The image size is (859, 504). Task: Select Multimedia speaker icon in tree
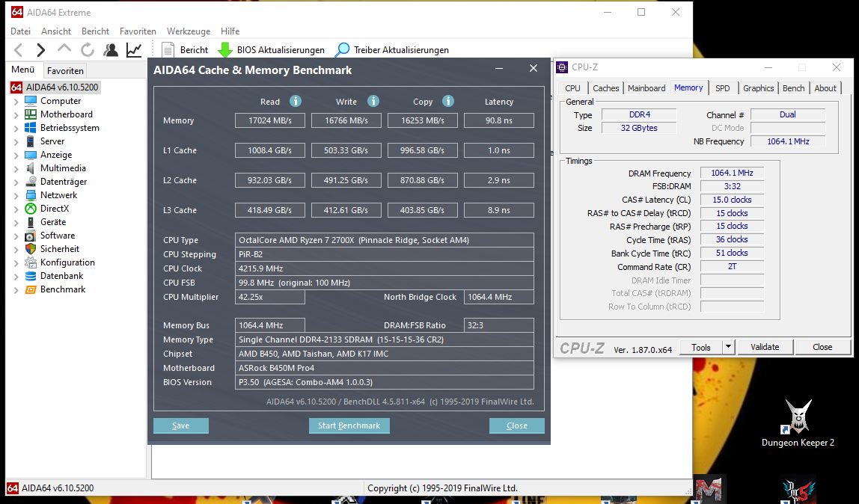point(31,168)
